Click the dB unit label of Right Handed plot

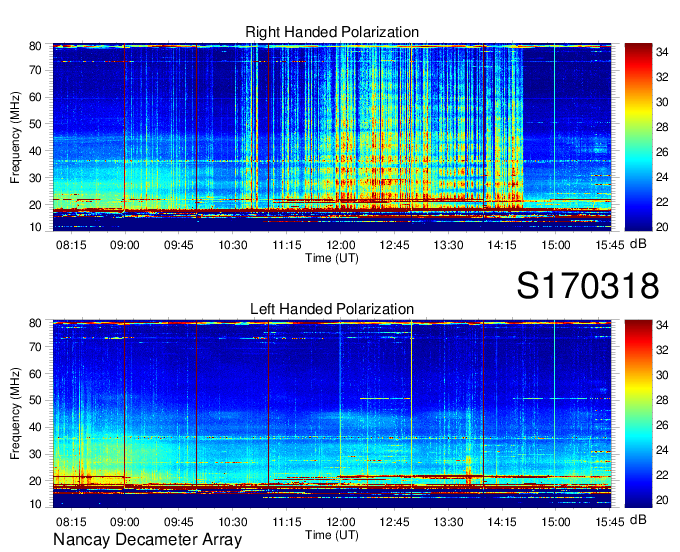pyautogui.click(x=638, y=244)
